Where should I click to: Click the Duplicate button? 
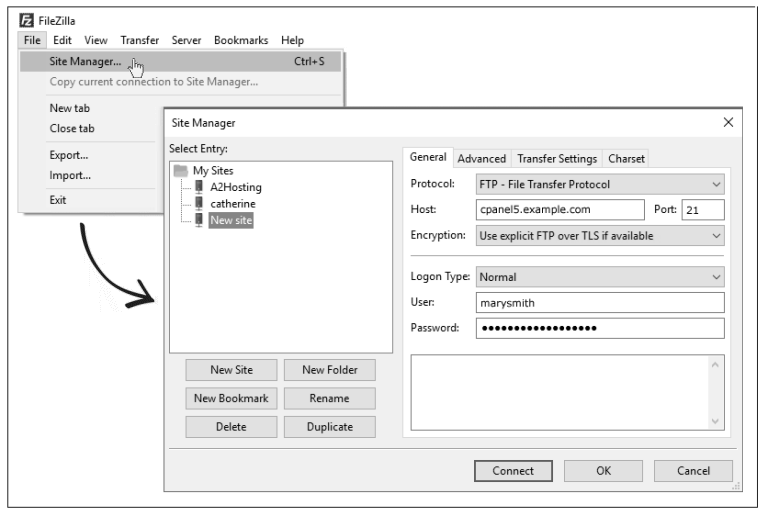330,427
